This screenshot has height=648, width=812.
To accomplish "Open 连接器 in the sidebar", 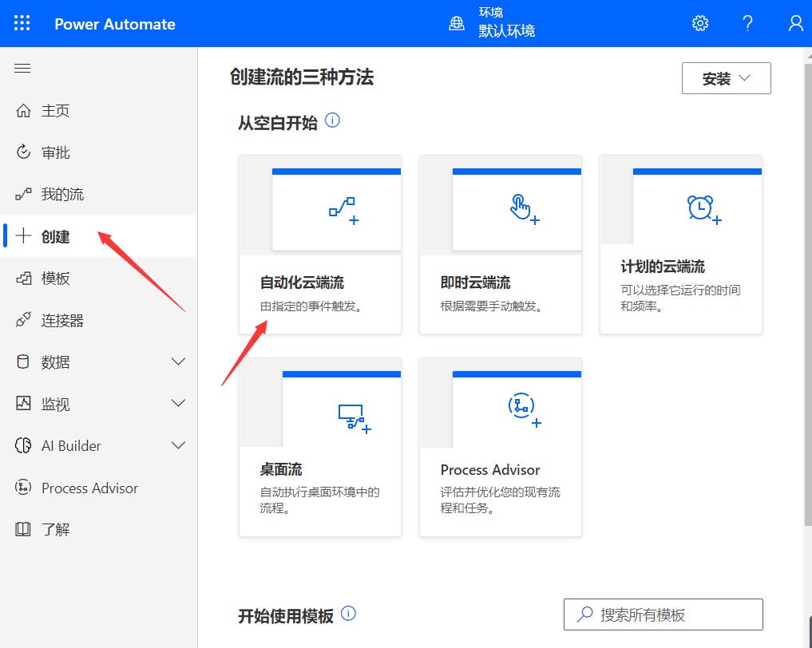I will pyautogui.click(x=98, y=320).
